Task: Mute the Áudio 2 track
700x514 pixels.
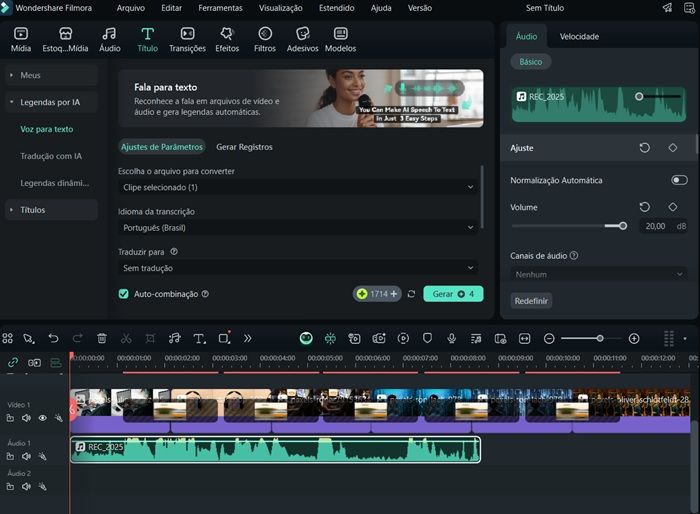Action: click(x=26, y=486)
